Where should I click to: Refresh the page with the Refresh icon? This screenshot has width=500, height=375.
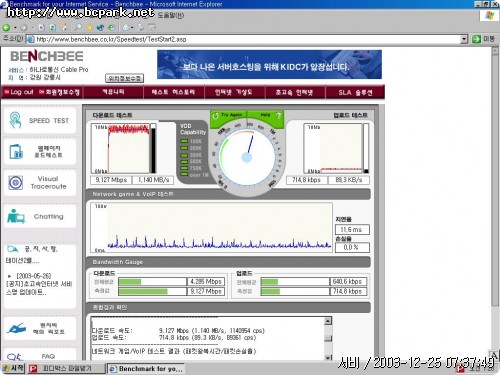[x=53, y=28]
